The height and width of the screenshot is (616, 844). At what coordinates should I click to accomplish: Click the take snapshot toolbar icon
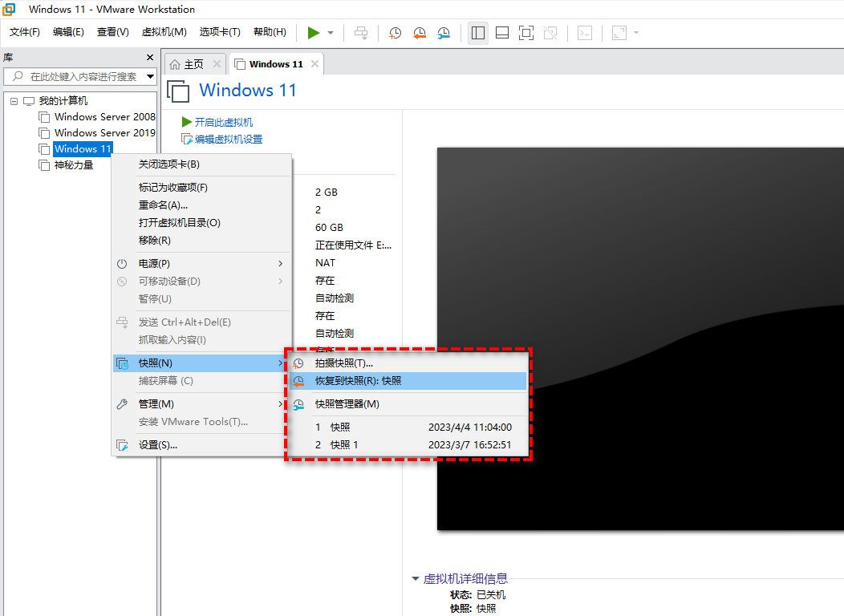395,33
